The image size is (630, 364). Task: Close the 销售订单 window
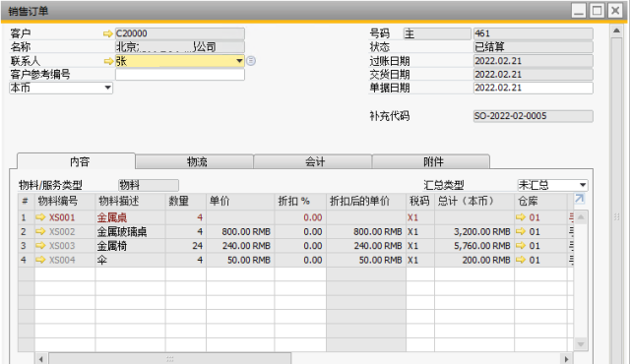615,11
